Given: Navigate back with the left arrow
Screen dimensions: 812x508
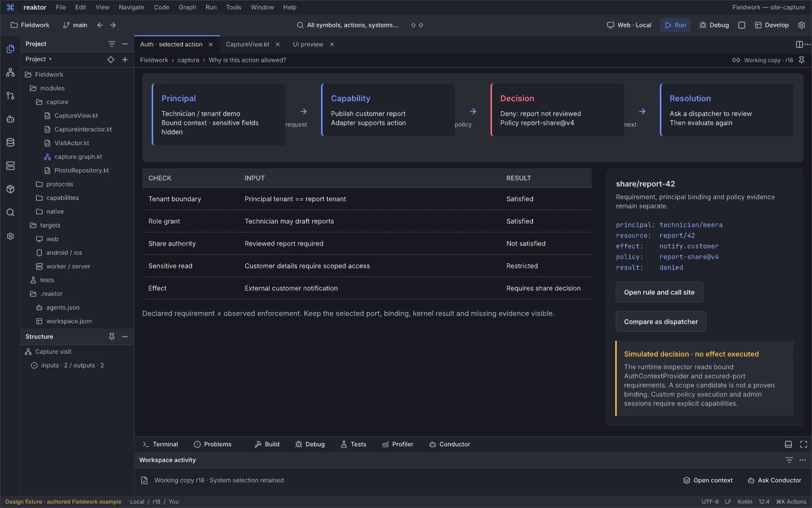Looking at the screenshot, I should (x=100, y=25).
